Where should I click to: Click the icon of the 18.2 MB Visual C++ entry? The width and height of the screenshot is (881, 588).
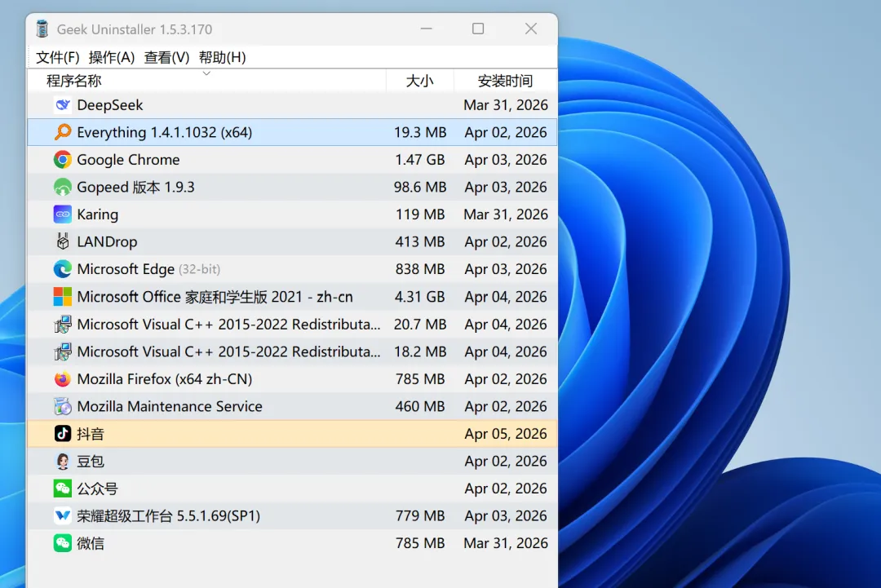point(62,351)
